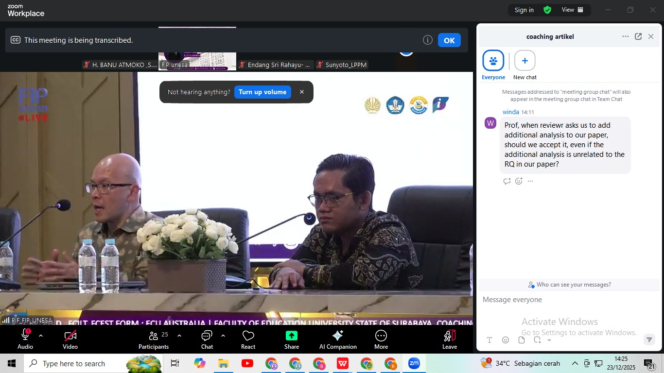
Task: Click the Message everyone input field
Action: point(569,299)
